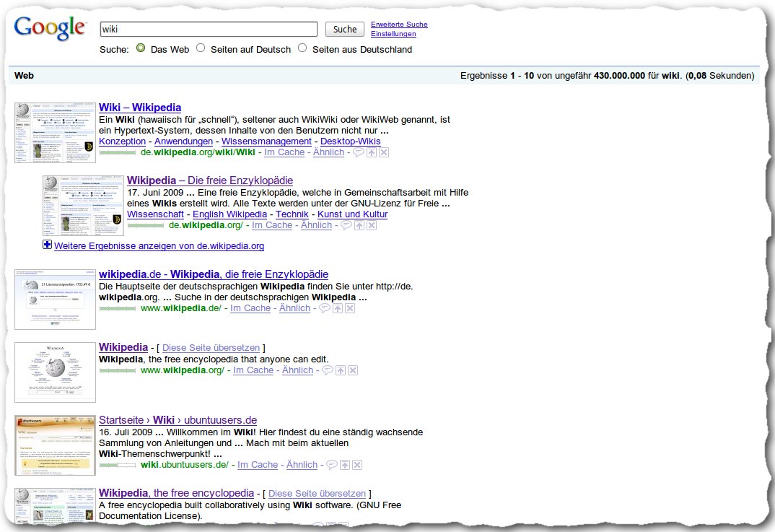Open the thumbnail preview of ubuntuusers.de wiki

(x=55, y=445)
